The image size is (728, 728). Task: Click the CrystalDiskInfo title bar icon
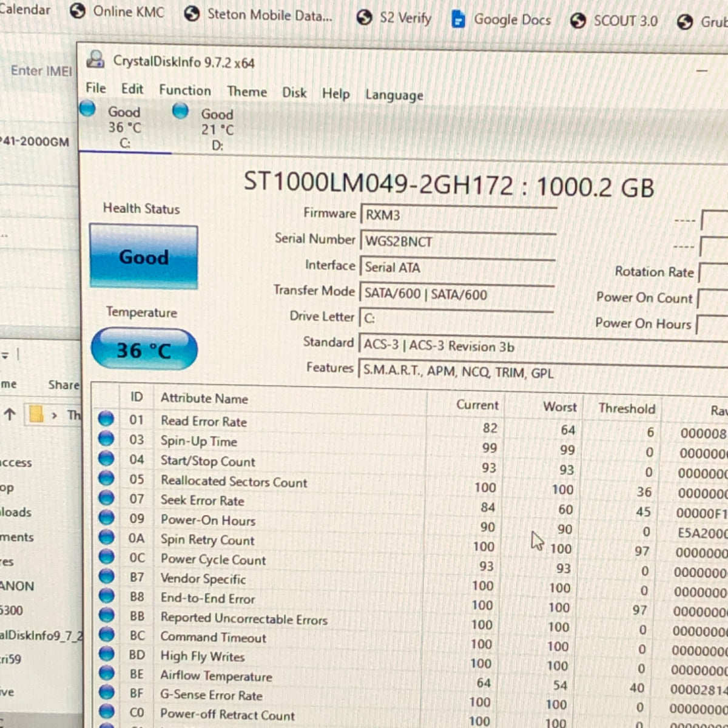[96, 60]
